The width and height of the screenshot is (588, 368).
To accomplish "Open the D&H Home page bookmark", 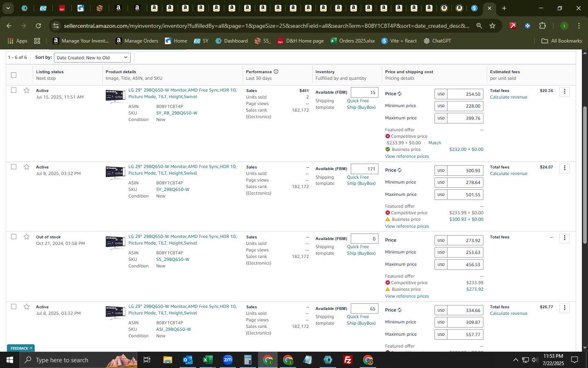I will [x=301, y=41].
